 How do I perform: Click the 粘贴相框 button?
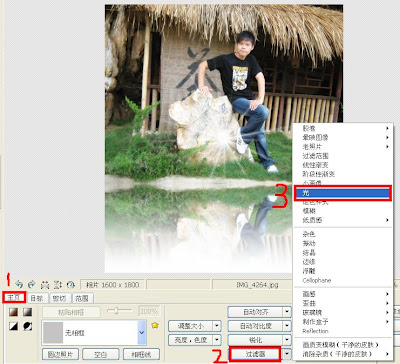click(71, 312)
